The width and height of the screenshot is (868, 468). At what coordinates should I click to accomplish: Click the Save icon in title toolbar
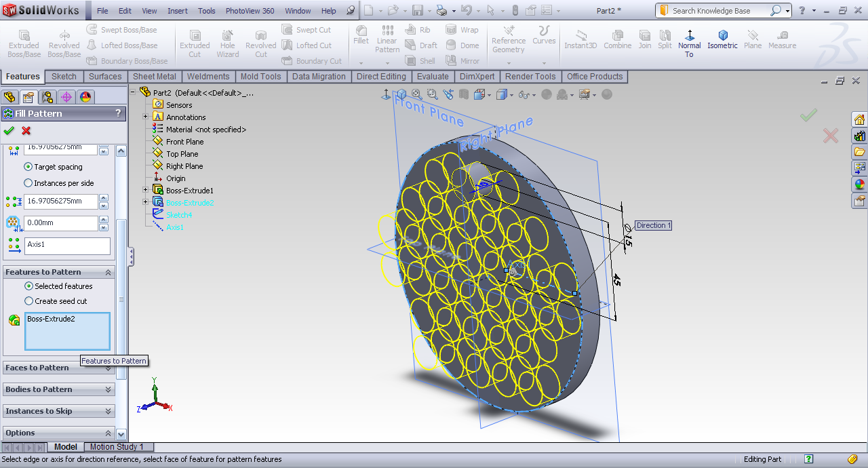418,10
